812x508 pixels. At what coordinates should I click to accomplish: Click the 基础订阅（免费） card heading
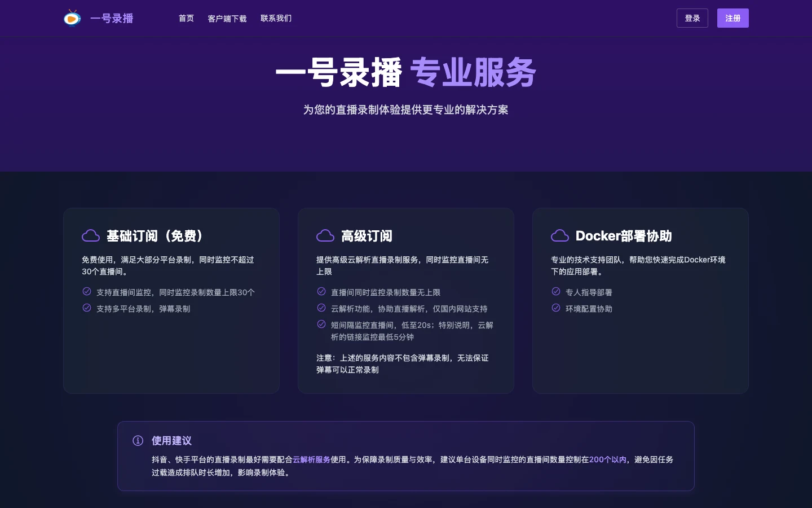click(155, 236)
